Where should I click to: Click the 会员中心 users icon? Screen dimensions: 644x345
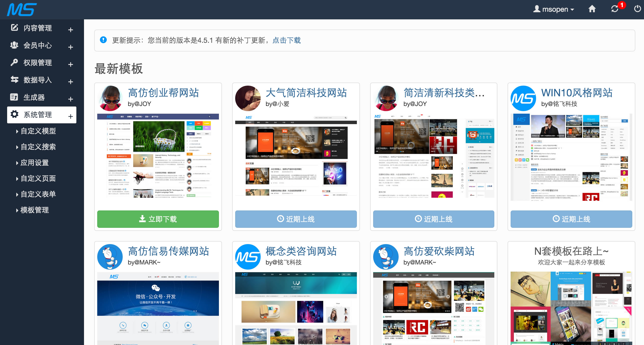[14, 45]
